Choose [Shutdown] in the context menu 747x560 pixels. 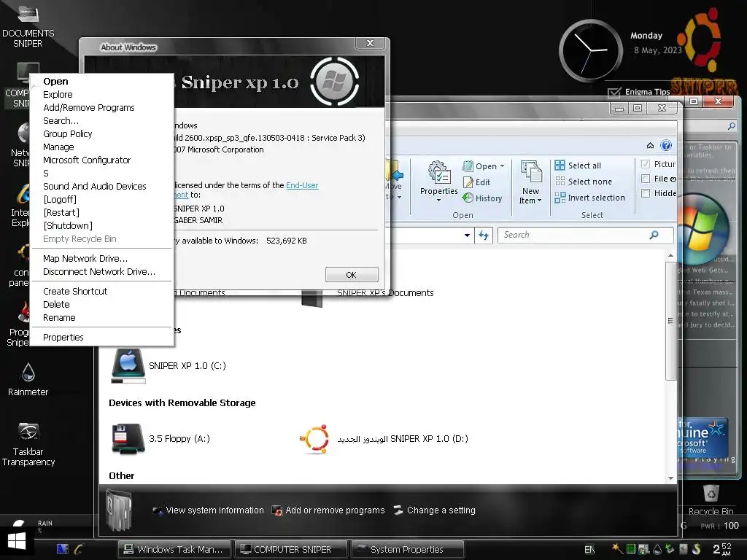[68, 226]
